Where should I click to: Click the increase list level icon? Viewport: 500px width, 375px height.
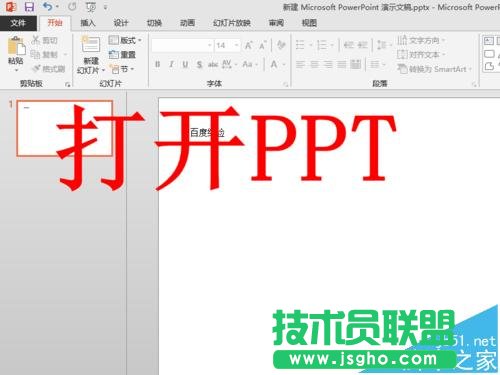pyautogui.click(x=363, y=45)
